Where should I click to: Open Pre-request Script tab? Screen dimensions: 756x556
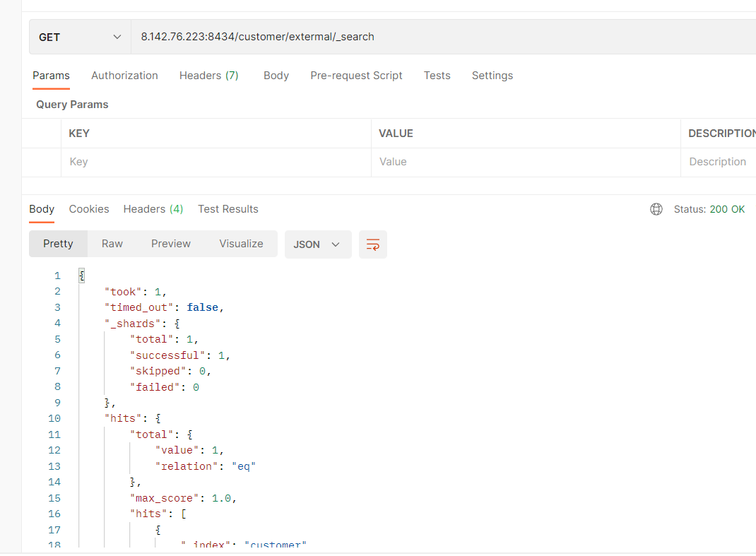pyautogui.click(x=356, y=76)
